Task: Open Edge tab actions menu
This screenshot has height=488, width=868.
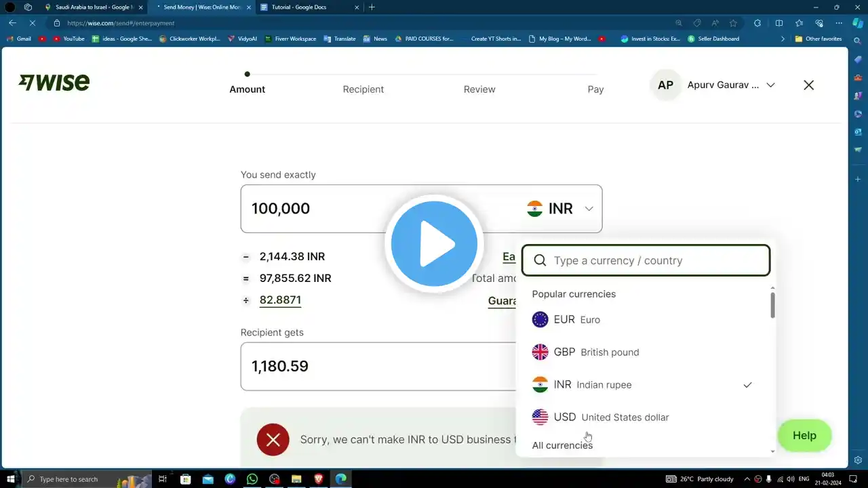Action: click(x=28, y=7)
